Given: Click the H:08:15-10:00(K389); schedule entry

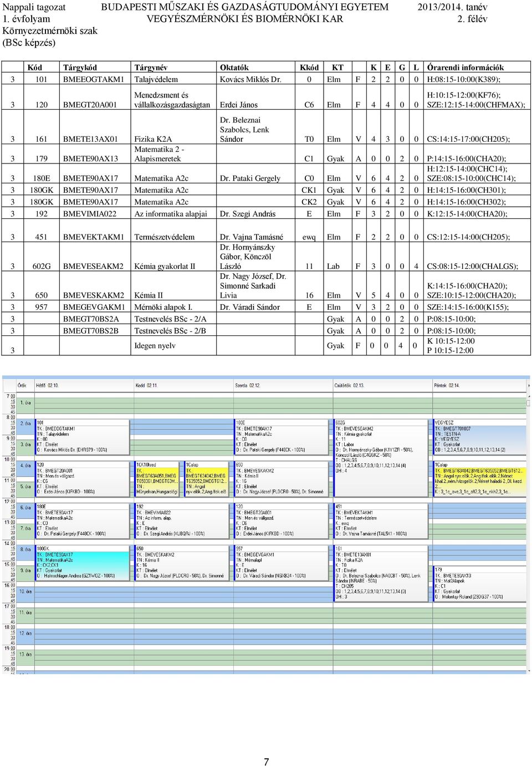Looking at the screenshot, I should 463,79.
